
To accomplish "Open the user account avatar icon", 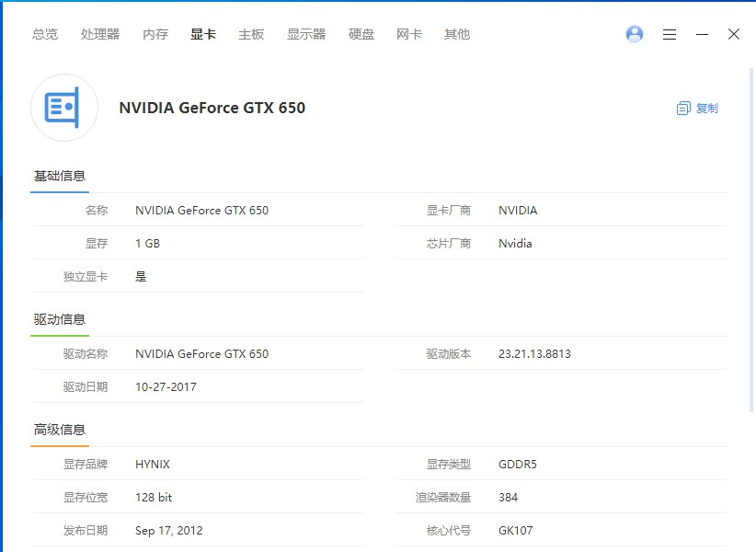I will coord(634,34).
